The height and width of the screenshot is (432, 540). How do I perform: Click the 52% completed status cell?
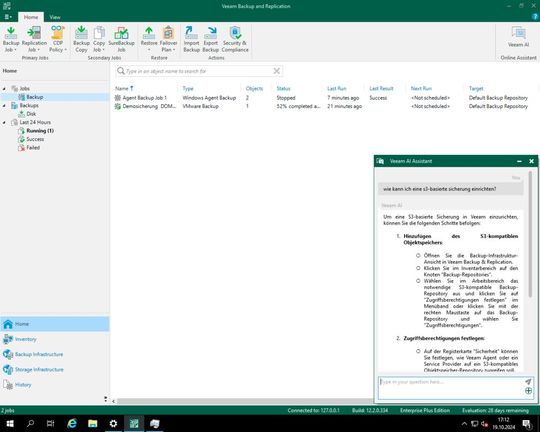(298, 106)
